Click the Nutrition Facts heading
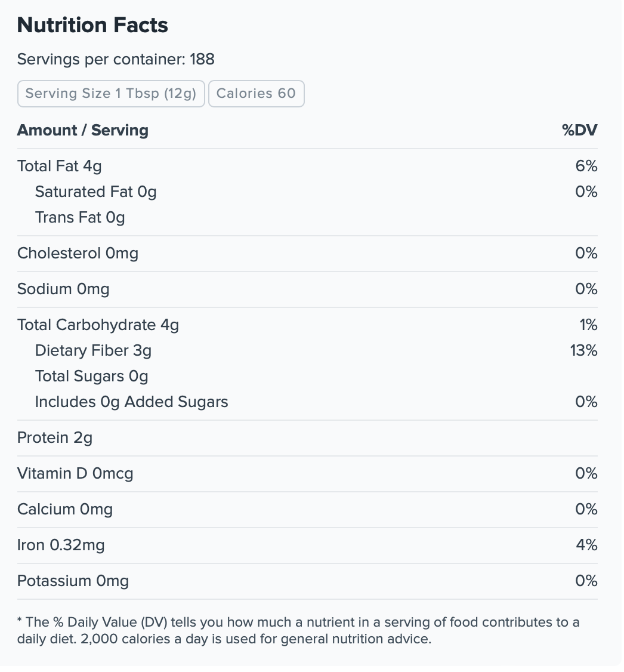The width and height of the screenshot is (624, 672). (92, 25)
